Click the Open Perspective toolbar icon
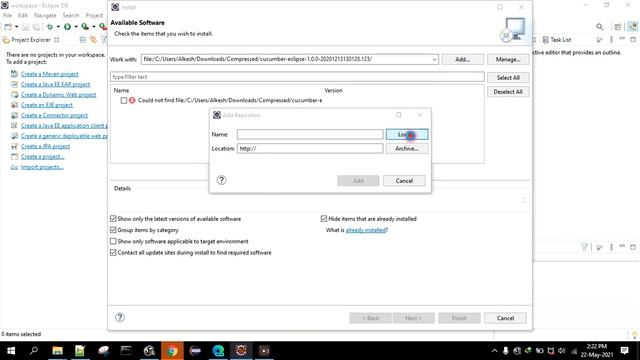 [x=617, y=27]
